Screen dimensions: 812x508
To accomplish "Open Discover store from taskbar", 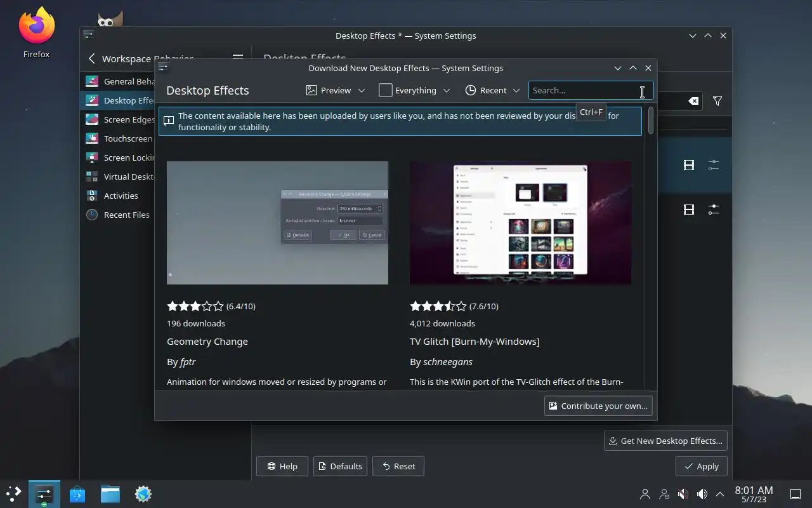I will (77, 494).
